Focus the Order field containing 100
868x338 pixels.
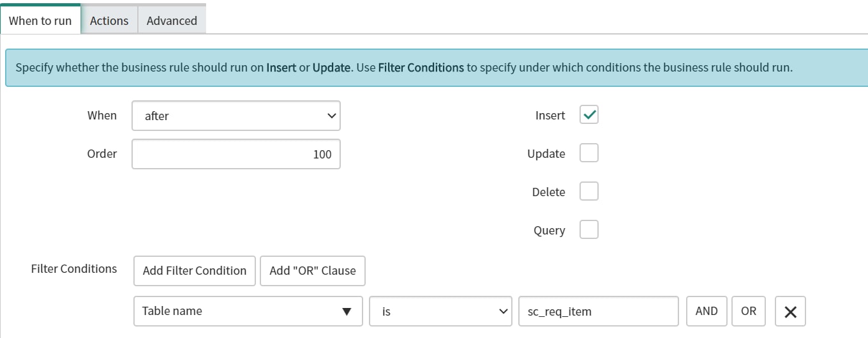[x=236, y=154]
